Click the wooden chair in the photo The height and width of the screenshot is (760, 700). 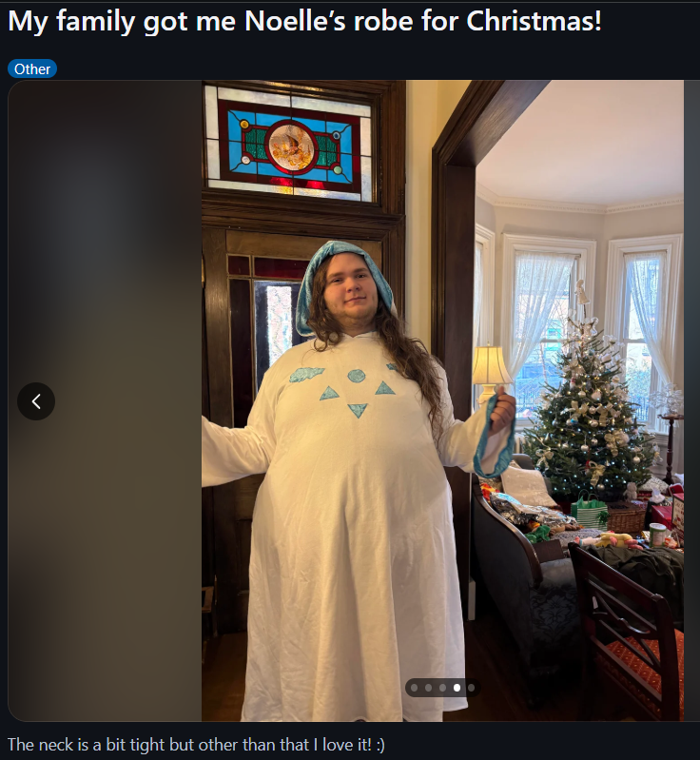(x=626, y=630)
